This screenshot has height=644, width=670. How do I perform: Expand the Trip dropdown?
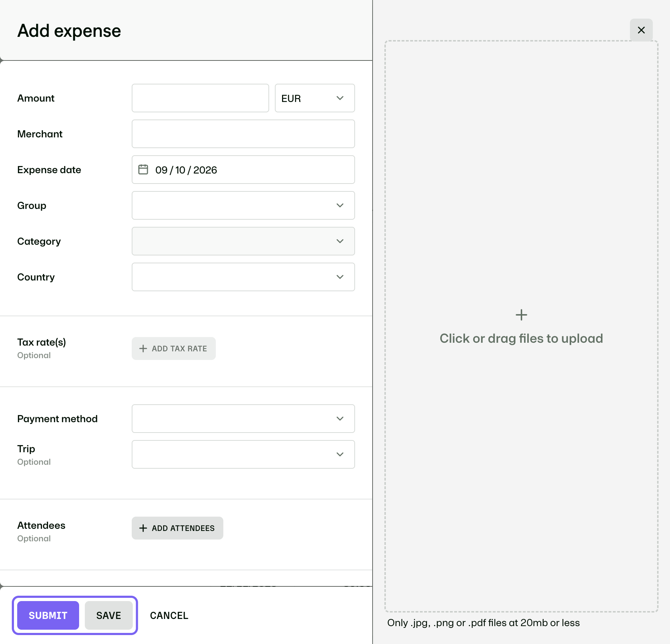[243, 454]
